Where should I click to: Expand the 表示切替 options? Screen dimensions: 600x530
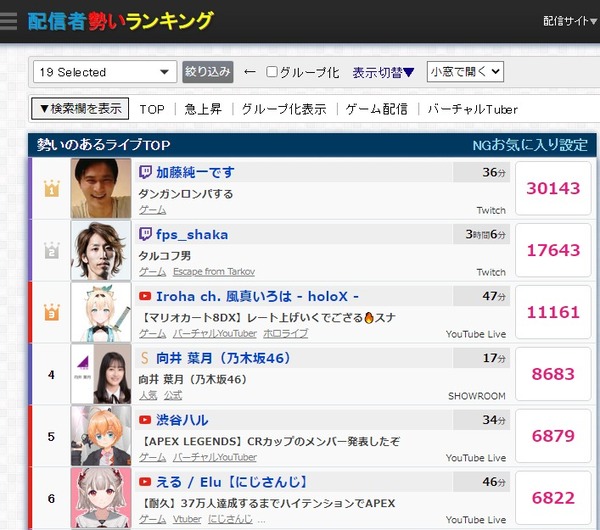click(x=383, y=72)
